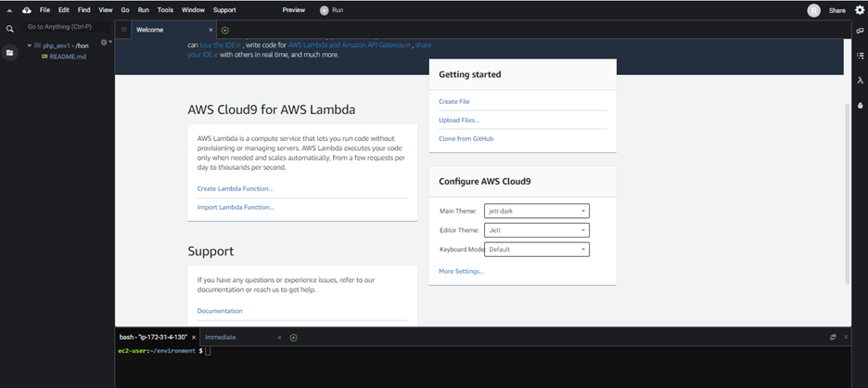Viewport: 868px width, 388px height.
Task: Add a new editor tab with the plus icon
Action: click(224, 31)
